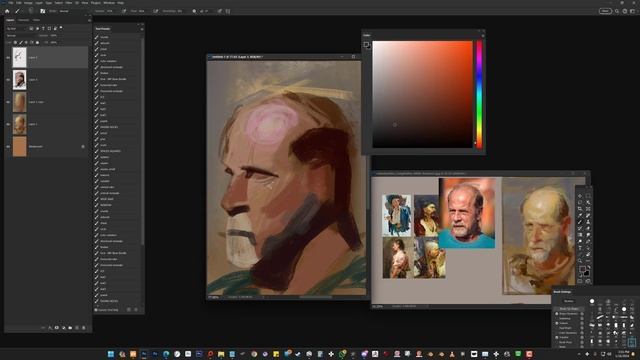The height and width of the screenshot is (360, 640).
Task: Select the Move tool in floating toolbox
Action: click(x=580, y=196)
